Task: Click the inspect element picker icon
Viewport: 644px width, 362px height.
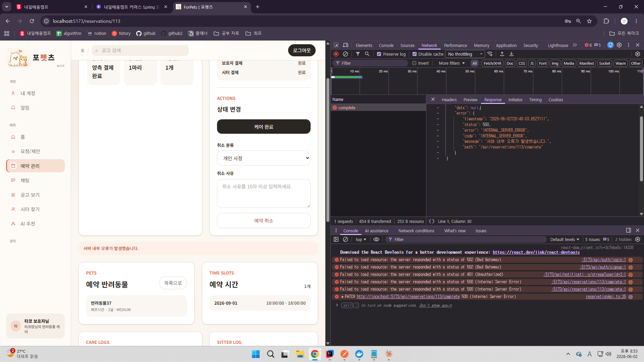Action: 336,45
